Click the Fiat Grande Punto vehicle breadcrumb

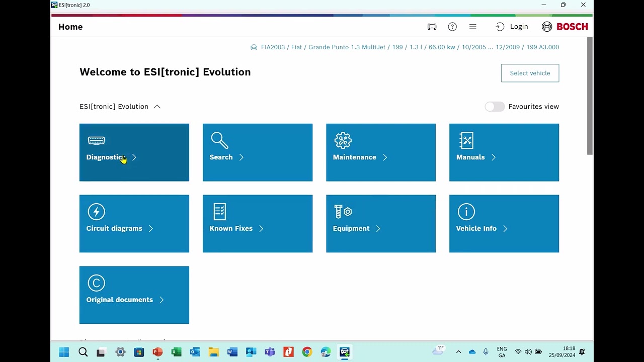410,47
